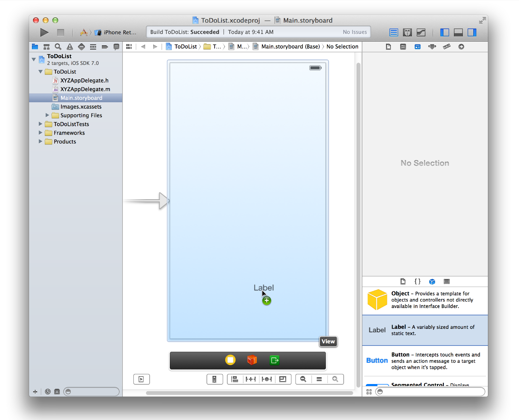
Task: Open the Pin constraints menu
Action: pyautogui.click(x=251, y=379)
